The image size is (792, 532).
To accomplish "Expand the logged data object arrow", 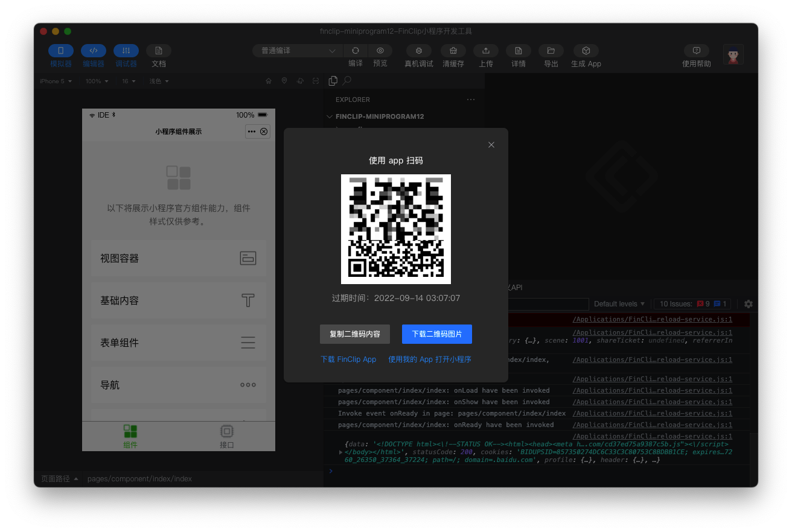I will (x=342, y=452).
